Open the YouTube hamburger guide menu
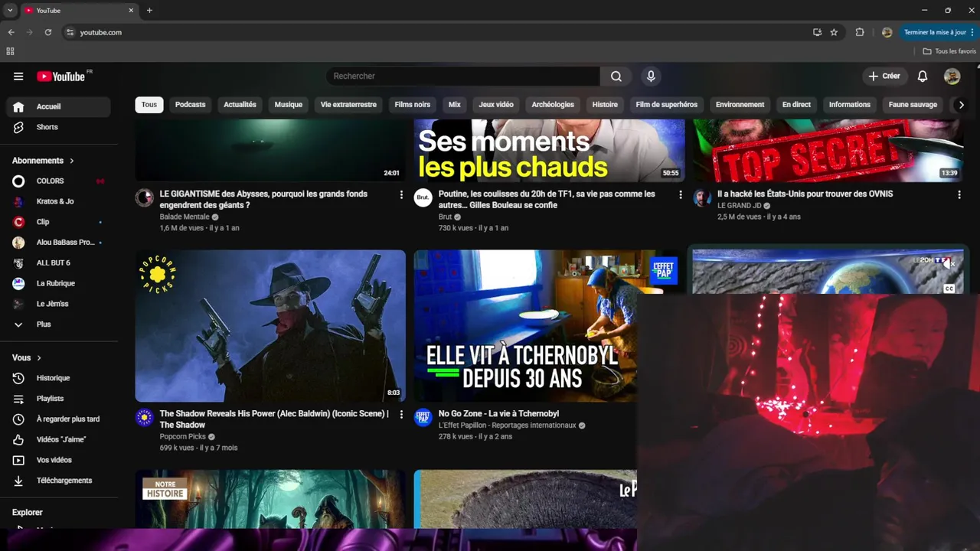Viewport: 980px width, 551px height. coord(18,77)
